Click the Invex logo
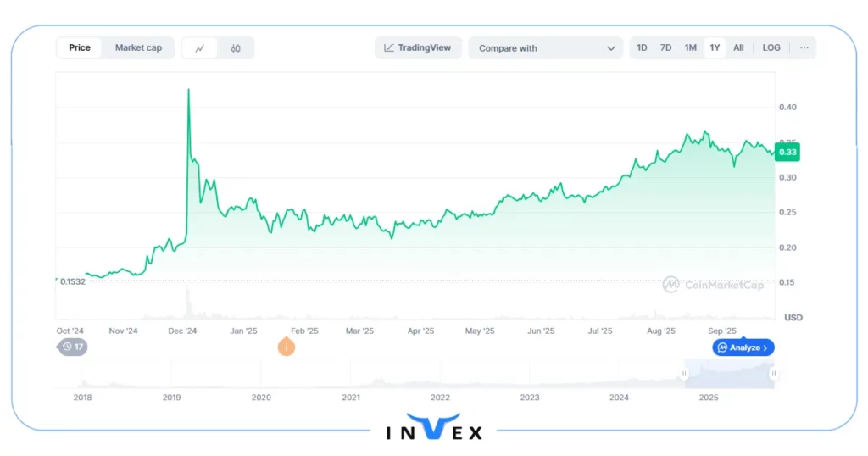The width and height of the screenshot is (868, 456). click(434, 428)
